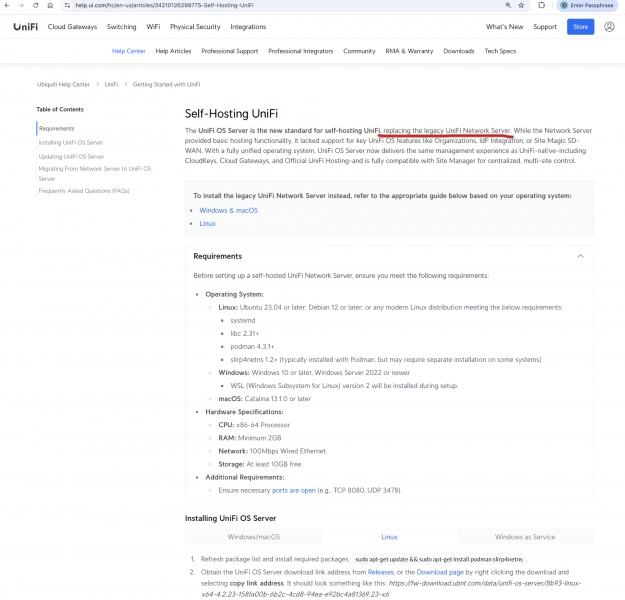Viewport: 625px width, 600px height.
Task: Jump to Updating UniFi OS Server in contents
Action: click(71, 156)
